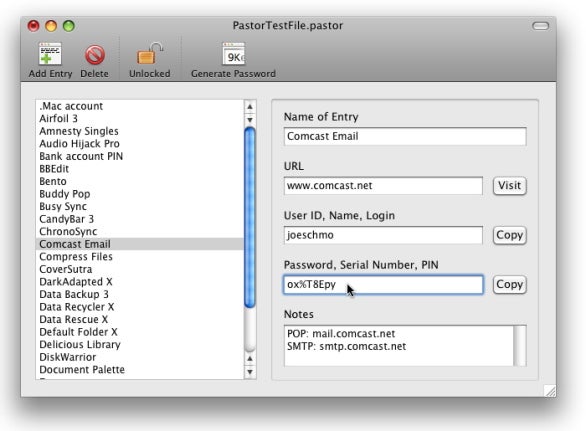This screenshot has height=431, width=586.
Task: Click the entry list's blue scroll thumb
Action: 250,217
